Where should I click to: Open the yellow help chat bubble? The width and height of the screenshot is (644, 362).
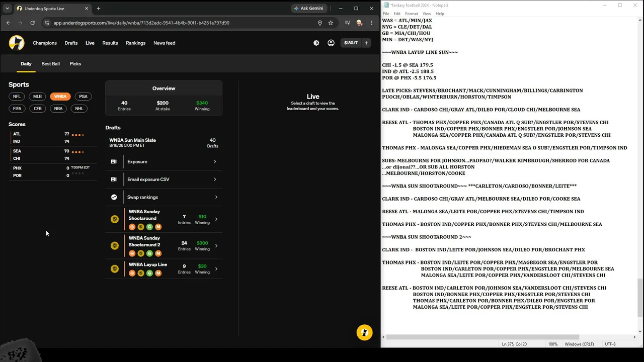[x=364, y=332]
